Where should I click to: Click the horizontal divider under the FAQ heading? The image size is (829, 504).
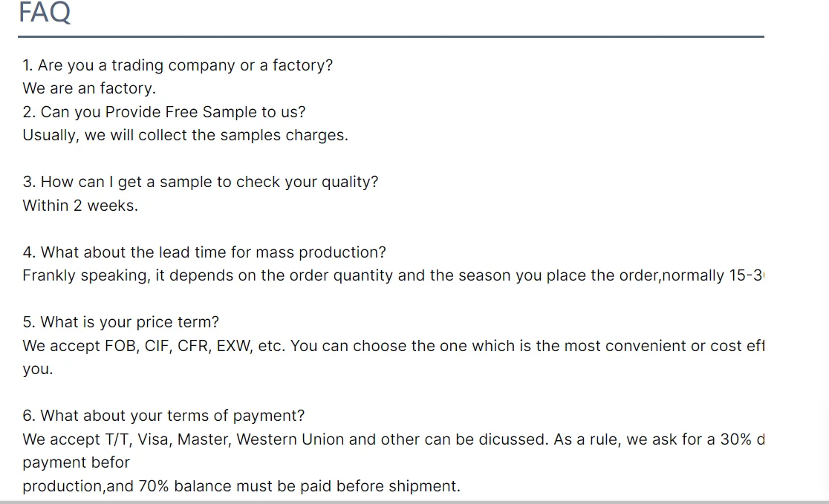click(x=391, y=36)
